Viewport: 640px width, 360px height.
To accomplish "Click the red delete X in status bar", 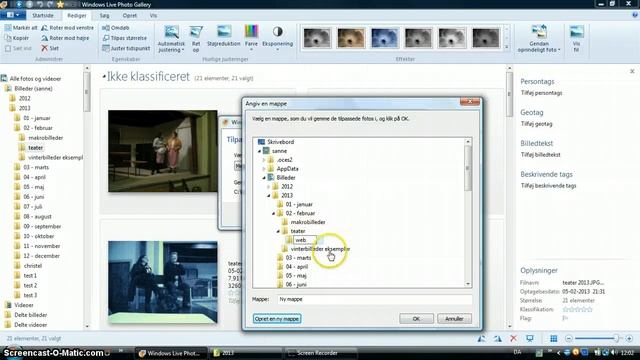I will pyautogui.click(x=513, y=338).
